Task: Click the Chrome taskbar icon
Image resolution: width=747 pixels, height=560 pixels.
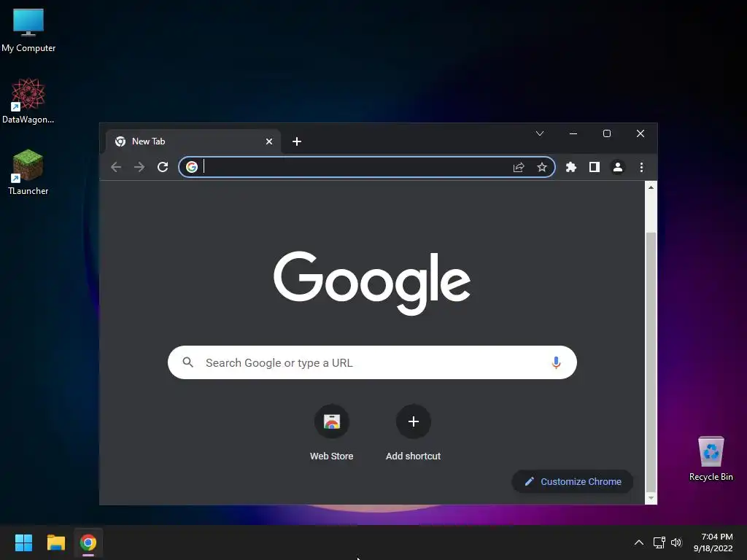Action: (88, 542)
